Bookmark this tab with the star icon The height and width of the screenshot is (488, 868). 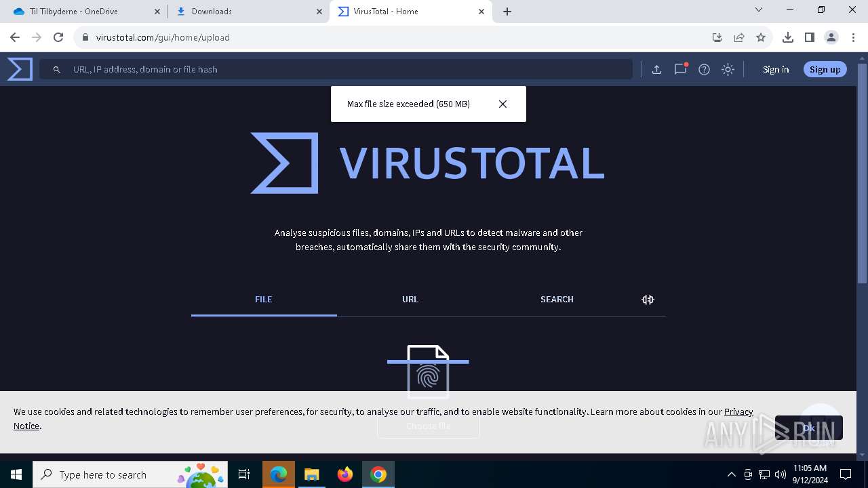[761, 37]
